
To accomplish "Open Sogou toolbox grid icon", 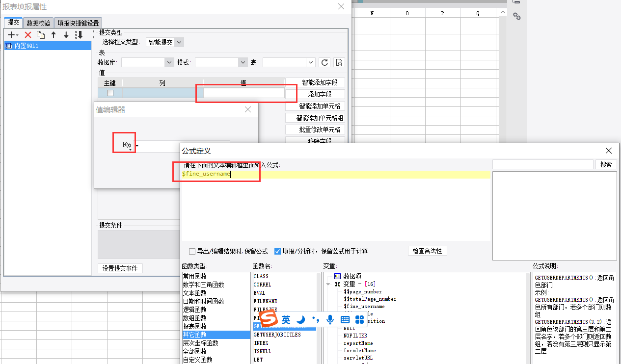I will click(x=360, y=320).
